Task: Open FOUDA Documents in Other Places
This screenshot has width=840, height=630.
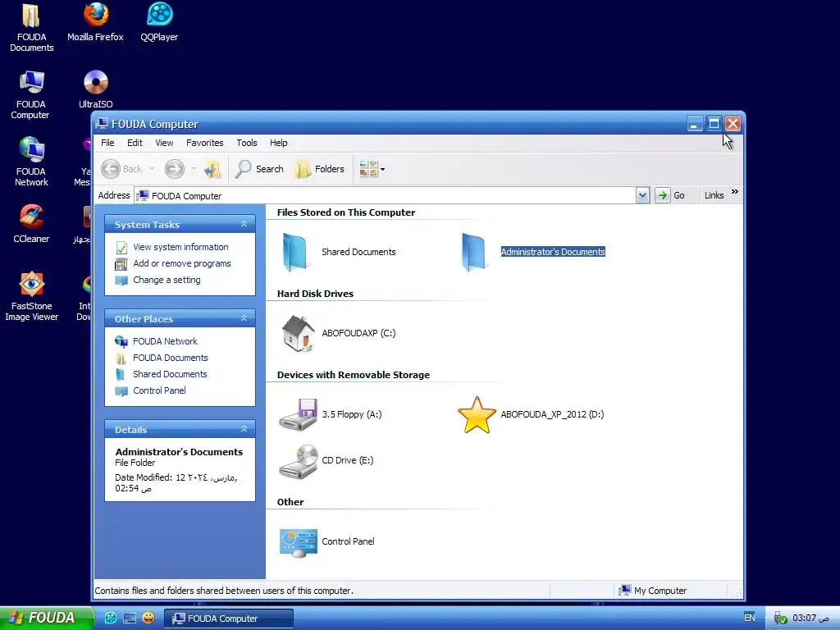Action: pyautogui.click(x=171, y=358)
